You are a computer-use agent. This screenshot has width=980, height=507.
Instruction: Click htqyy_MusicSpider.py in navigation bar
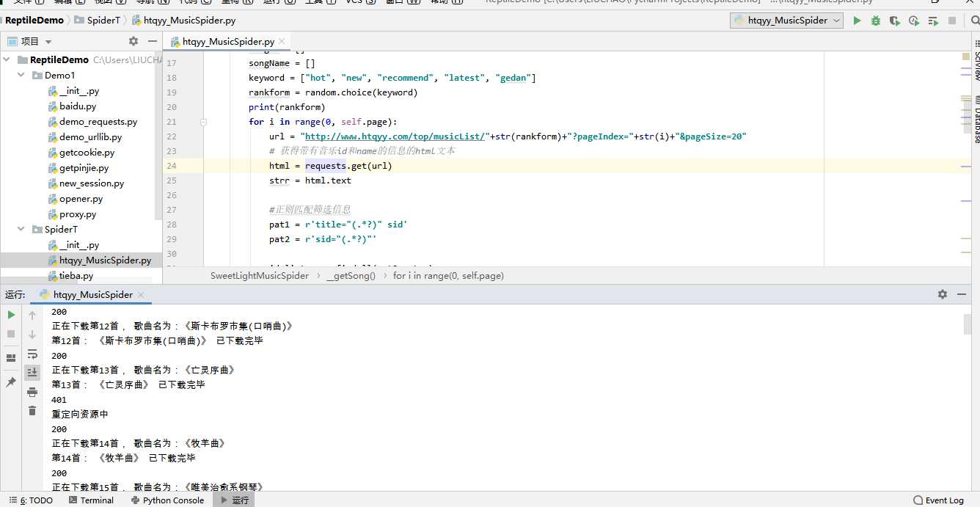coord(183,20)
